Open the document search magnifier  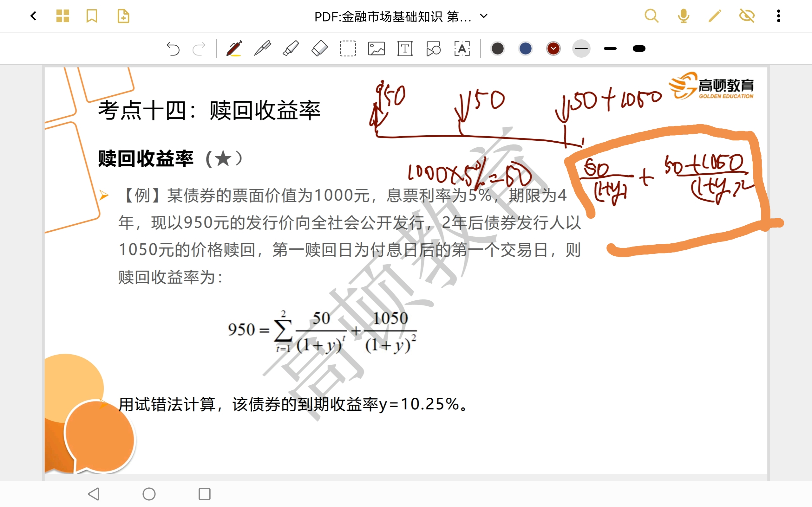(652, 16)
